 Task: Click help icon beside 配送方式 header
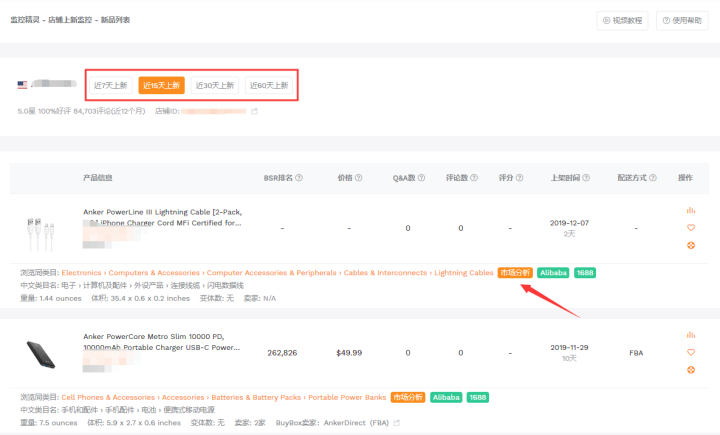point(652,178)
